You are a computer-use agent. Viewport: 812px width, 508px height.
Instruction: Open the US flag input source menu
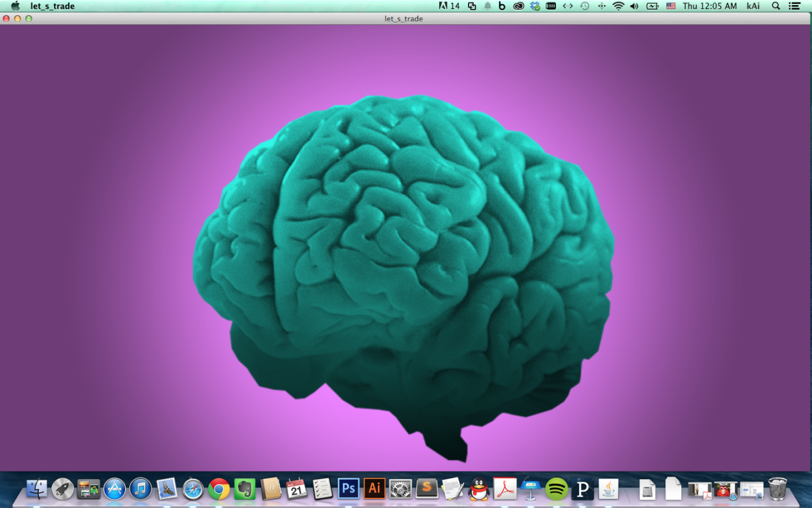670,6
